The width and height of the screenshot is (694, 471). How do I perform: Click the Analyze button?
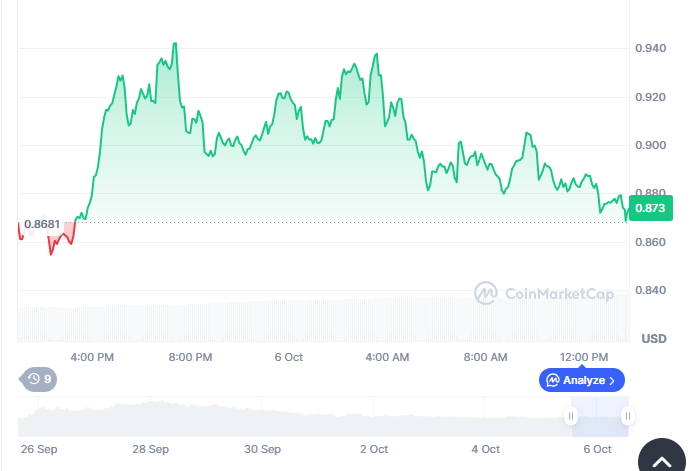582,380
